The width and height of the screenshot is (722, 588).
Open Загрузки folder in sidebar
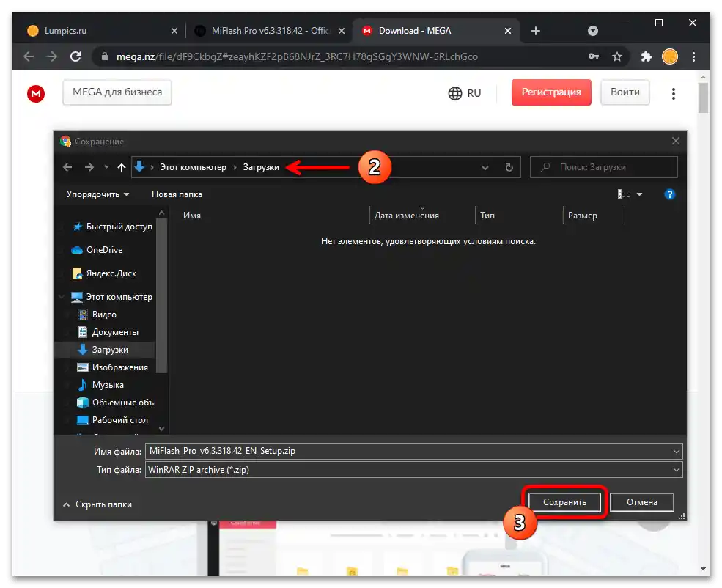[105, 350]
